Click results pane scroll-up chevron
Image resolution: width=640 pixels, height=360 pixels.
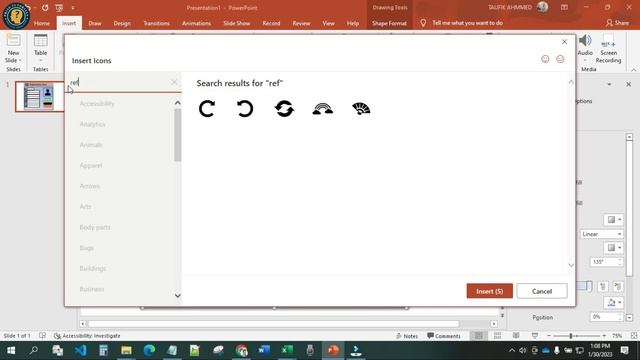pos(571,82)
